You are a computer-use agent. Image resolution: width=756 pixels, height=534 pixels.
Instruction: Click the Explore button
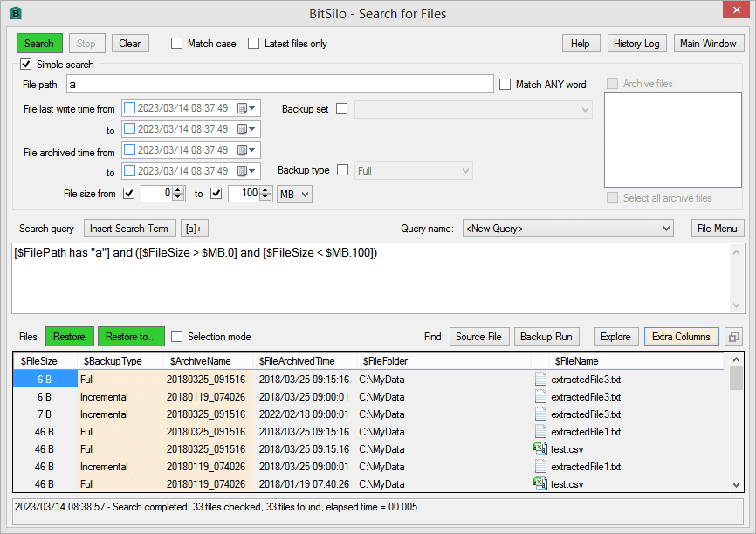coord(616,337)
